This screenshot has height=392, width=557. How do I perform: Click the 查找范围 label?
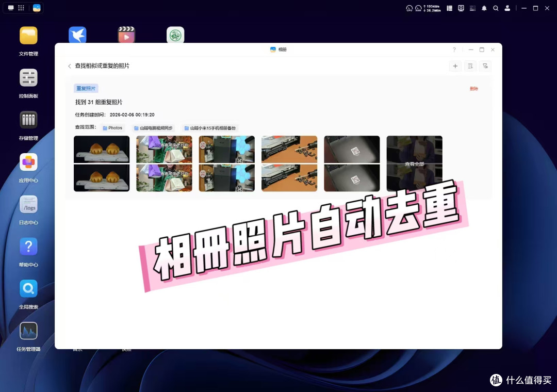pos(85,127)
